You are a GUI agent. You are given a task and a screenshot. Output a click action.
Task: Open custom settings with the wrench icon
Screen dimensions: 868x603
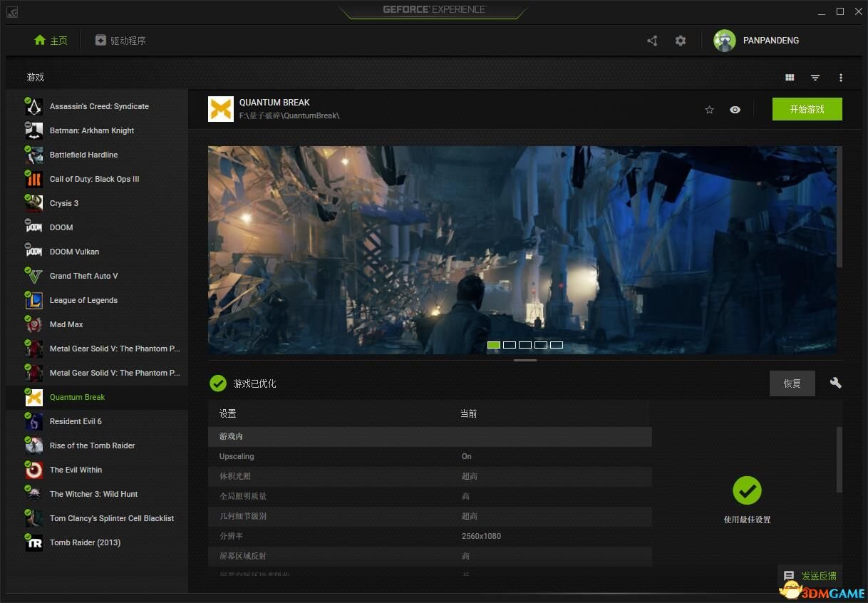pos(836,383)
